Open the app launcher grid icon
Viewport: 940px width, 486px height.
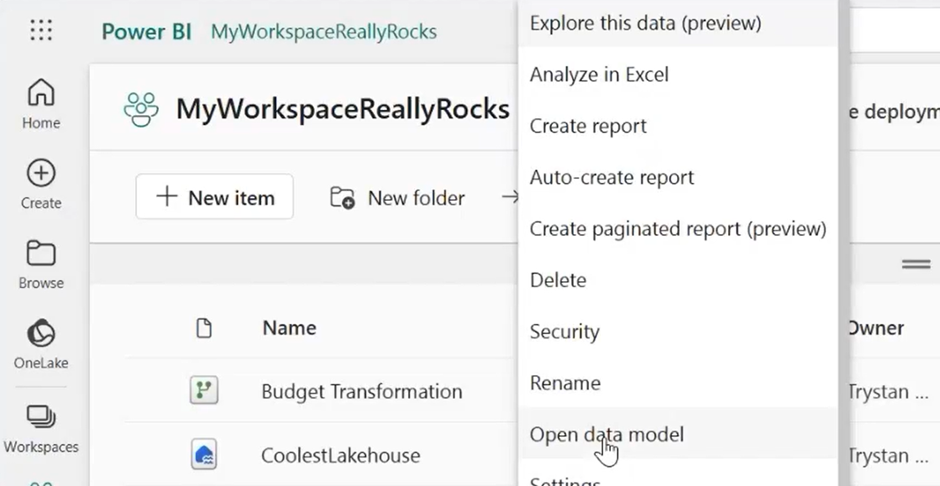41,31
